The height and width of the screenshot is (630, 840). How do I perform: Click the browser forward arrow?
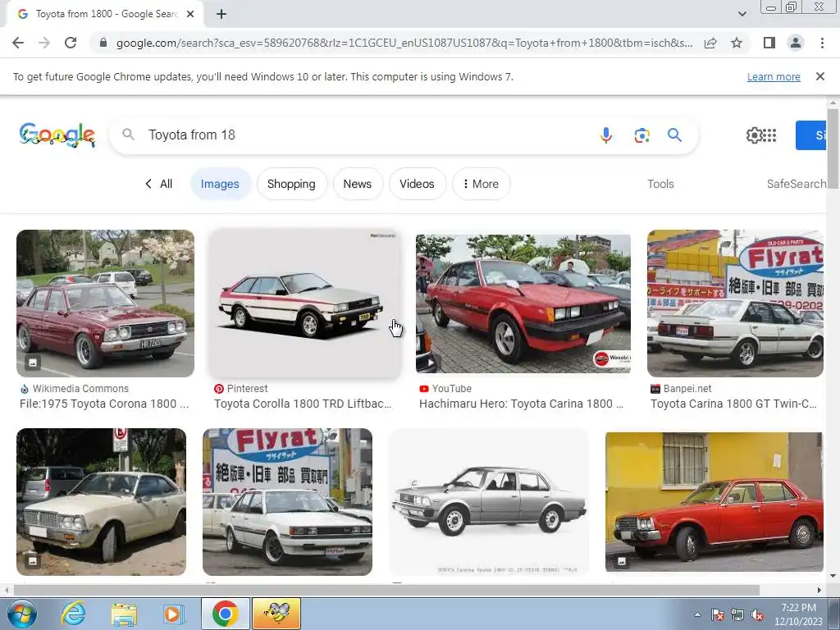(x=44, y=43)
